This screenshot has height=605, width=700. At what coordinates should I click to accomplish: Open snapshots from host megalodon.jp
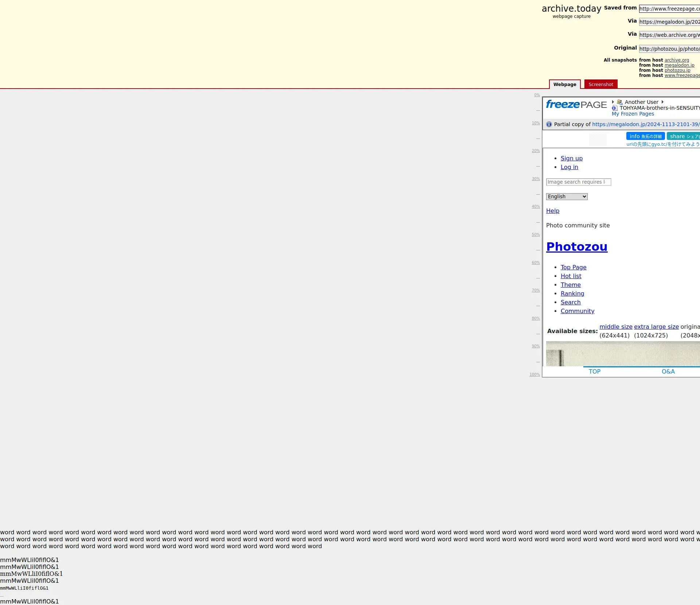679,65
